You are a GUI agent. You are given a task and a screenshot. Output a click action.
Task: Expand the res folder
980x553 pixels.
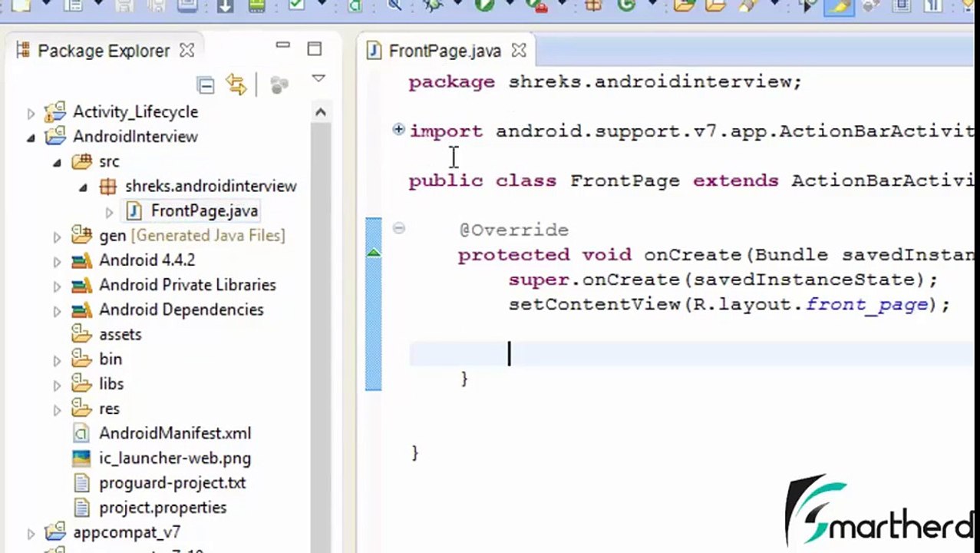(57, 409)
